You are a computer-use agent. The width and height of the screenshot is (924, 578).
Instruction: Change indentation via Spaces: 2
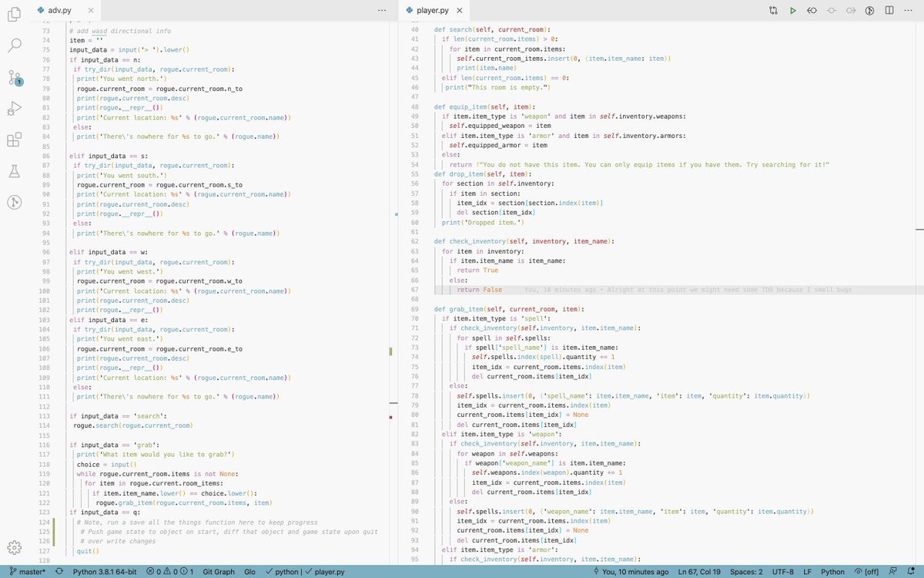pyautogui.click(x=745, y=572)
